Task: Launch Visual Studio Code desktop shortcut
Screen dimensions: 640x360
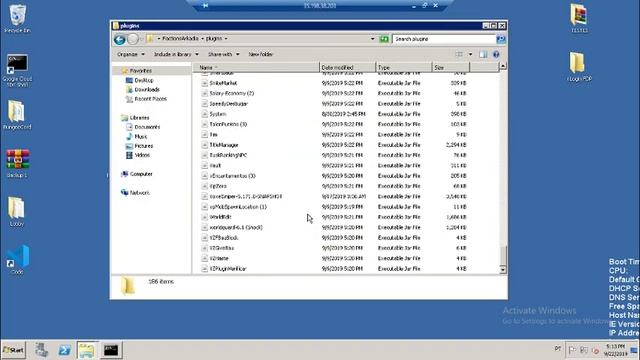Action: (x=18, y=259)
